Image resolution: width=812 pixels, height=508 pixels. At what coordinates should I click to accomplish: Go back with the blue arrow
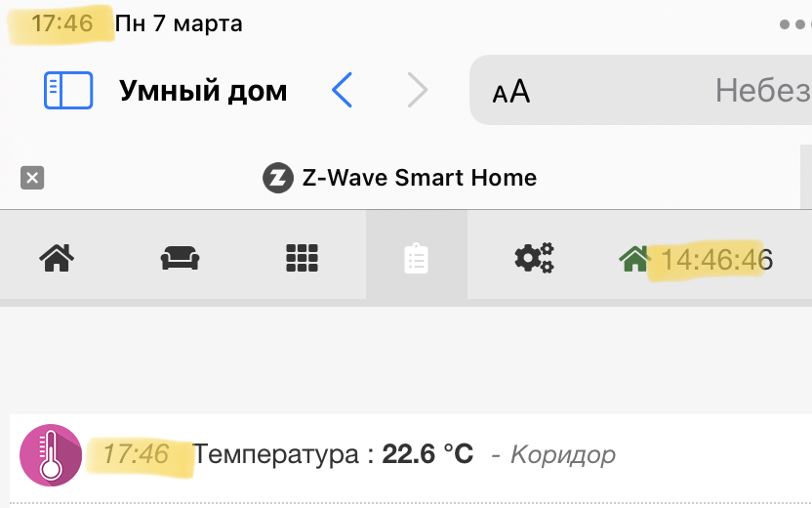[x=342, y=91]
